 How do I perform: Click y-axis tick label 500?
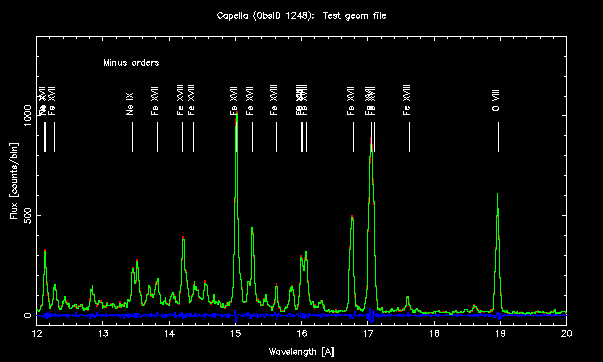pyautogui.click(x=27, y=215)
